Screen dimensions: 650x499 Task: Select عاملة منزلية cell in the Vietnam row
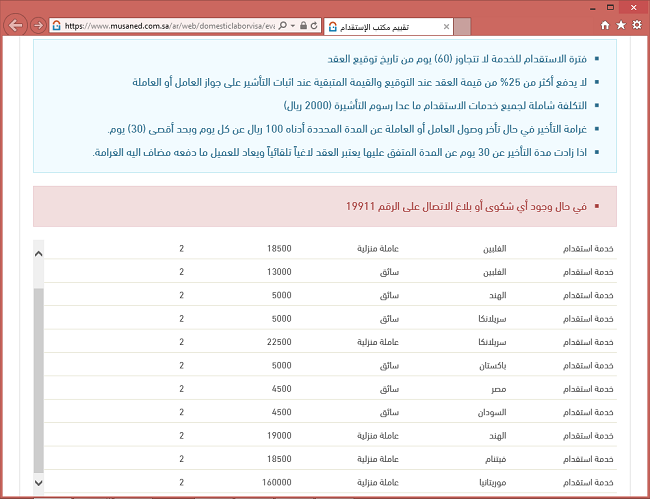tap(378, 459)
